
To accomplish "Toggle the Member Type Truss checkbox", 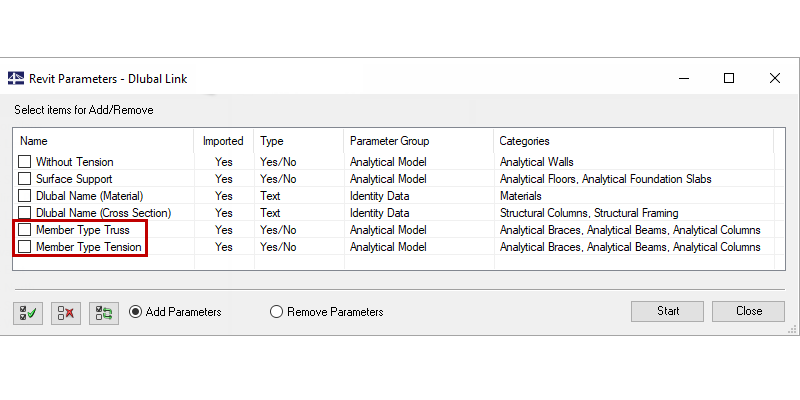I will 25,230.
